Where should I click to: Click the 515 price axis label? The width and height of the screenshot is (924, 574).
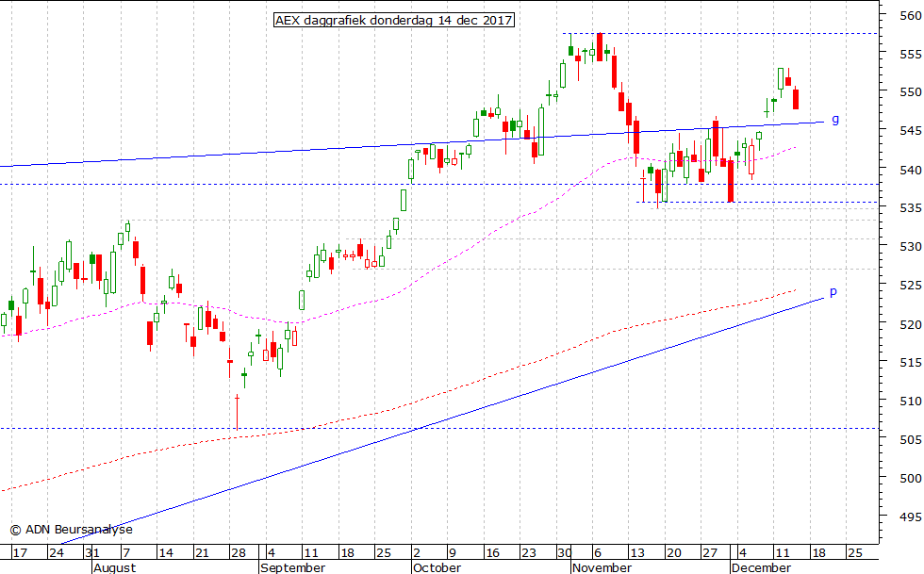[x=911, y=363]
